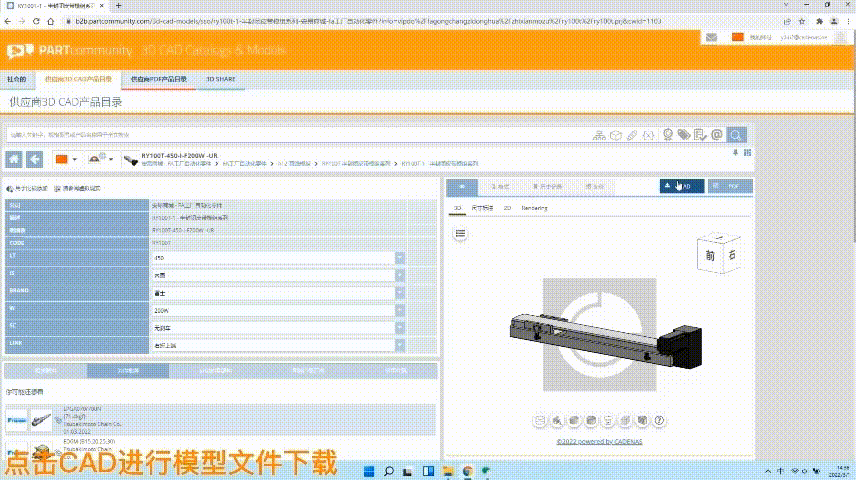Viewport: 856px width, 480px height.
Task: Click the envelope mail icon in header
Action: click(711, 38)
